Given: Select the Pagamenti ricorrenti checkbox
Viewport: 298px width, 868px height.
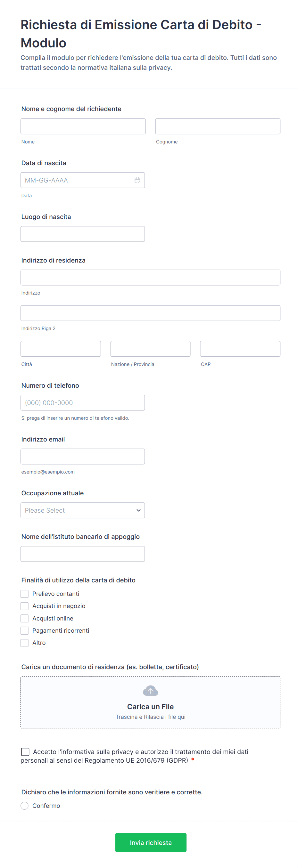Looking at the screenshot, I should click(x=25, y=630).
